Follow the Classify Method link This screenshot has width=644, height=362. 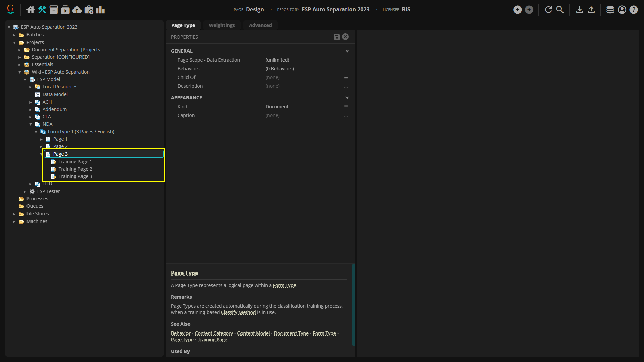coord(238,312)
